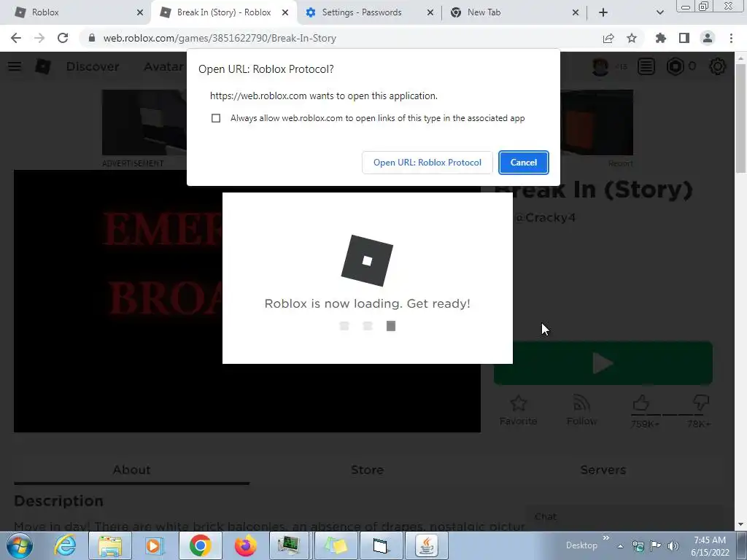Click the forward navigation arrow
This screenshot has width=747, height=560.
(x=39, y=38)
